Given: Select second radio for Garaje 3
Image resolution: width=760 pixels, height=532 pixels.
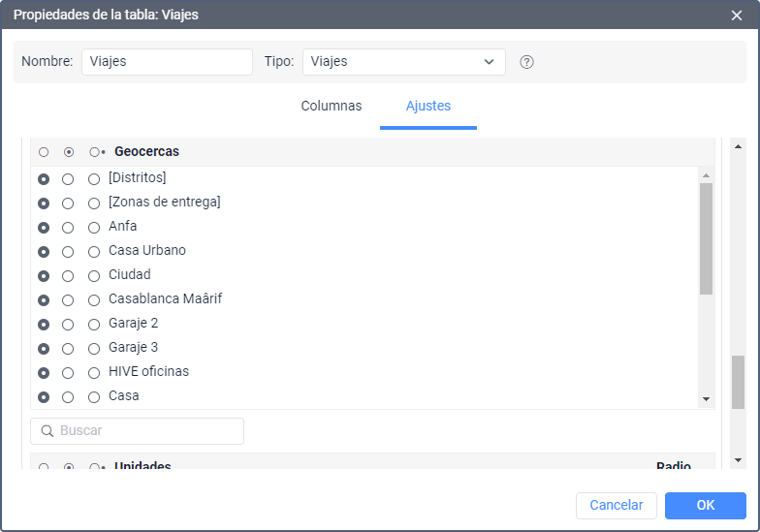Looking at the screenshot, I should coord(68,349).
